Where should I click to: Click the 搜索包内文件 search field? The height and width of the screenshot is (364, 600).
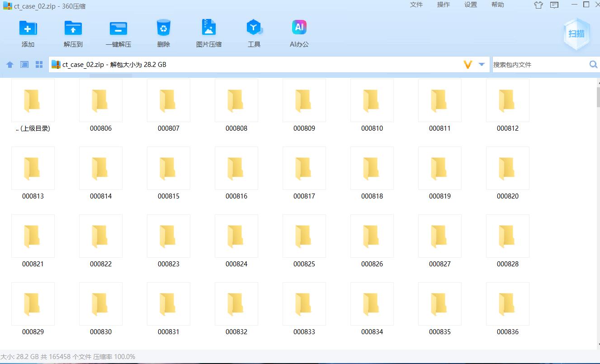click(x=538, y=65)
